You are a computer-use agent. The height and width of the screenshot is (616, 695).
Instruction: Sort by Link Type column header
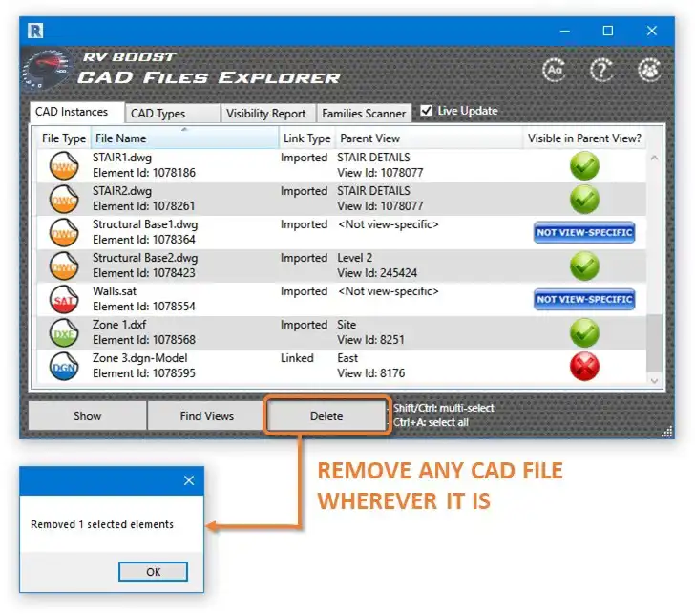pos(306,138)
